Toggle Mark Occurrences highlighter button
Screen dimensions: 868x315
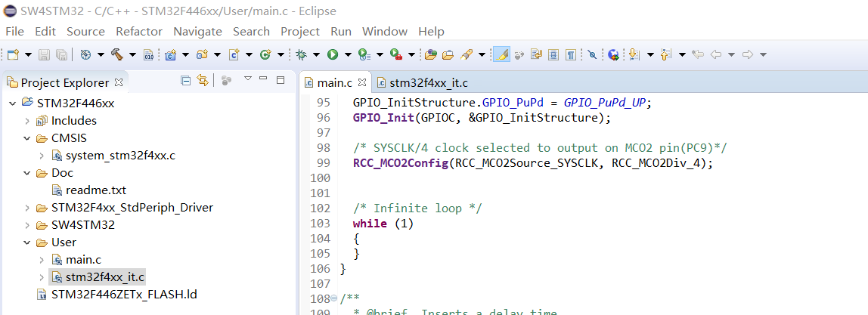click(501, 54)
